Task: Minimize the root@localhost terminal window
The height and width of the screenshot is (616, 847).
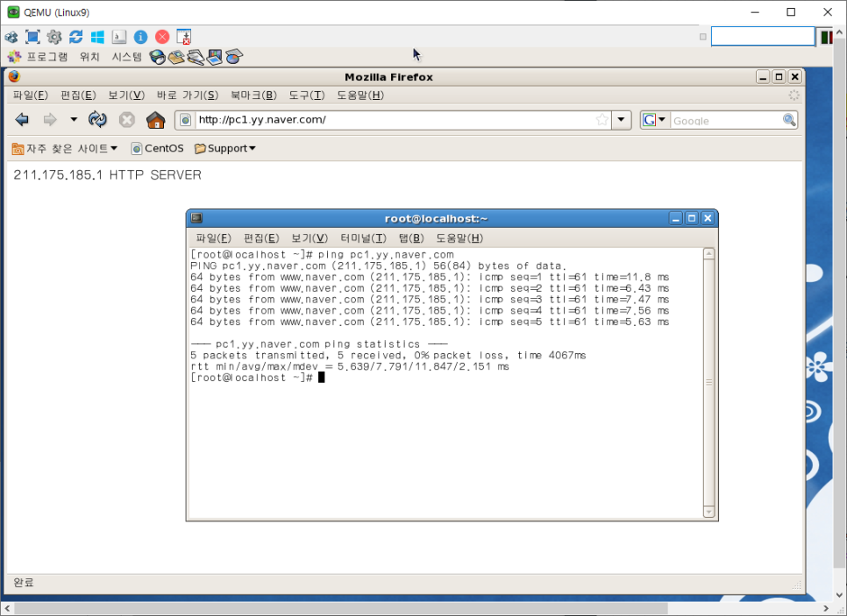Action: click(x=676, y=218)
